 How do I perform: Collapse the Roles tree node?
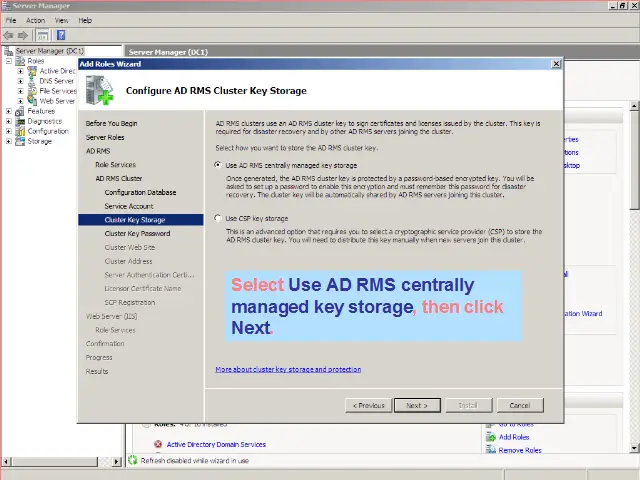click(x=9, y=61)
